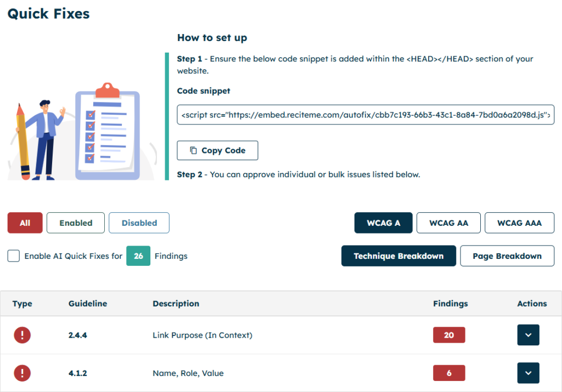Viewport: 562px width, 392px height.
Task: Expand the Link Purpose (In Context) row
Action: [x=528, y=335]
